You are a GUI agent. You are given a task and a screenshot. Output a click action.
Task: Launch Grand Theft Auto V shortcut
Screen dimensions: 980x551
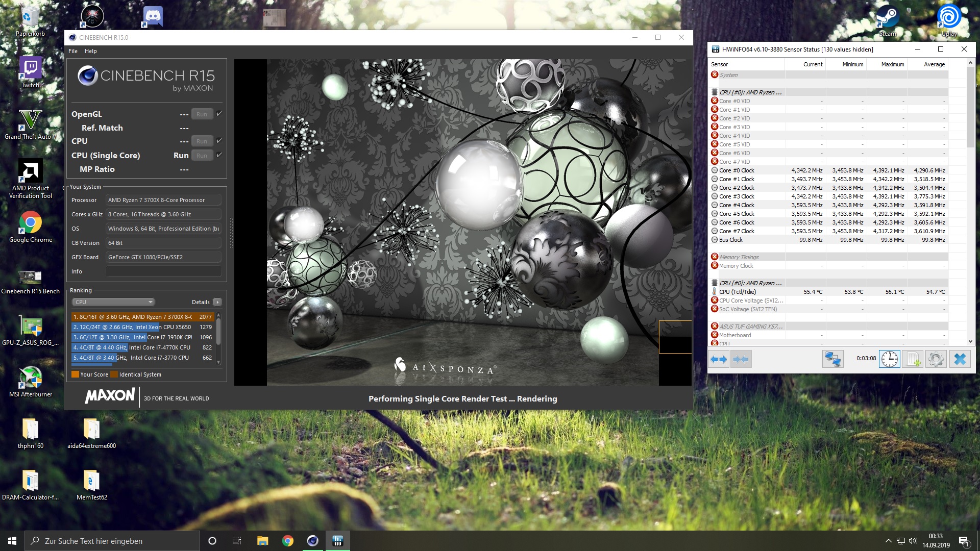(x=30, y=124)
